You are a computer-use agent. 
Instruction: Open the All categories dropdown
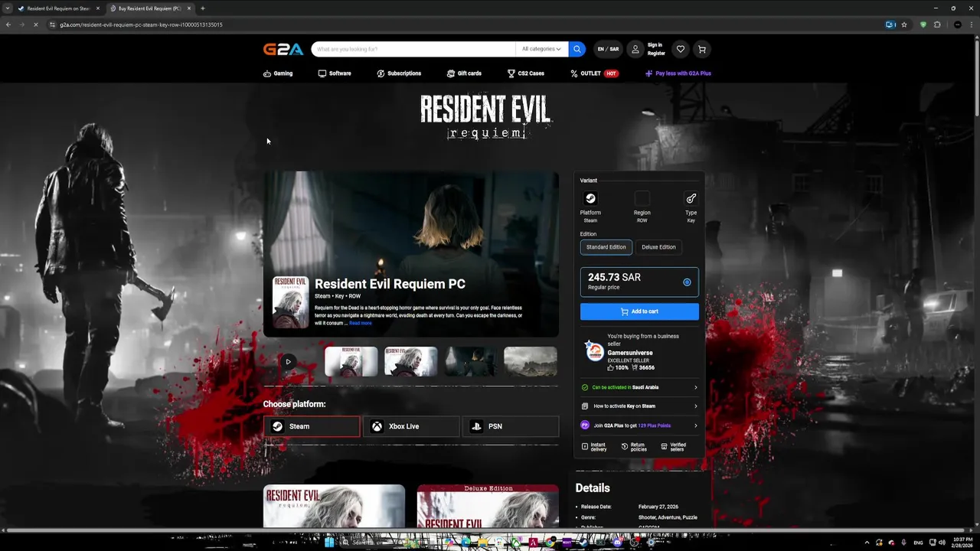click(x=541, y=49)
